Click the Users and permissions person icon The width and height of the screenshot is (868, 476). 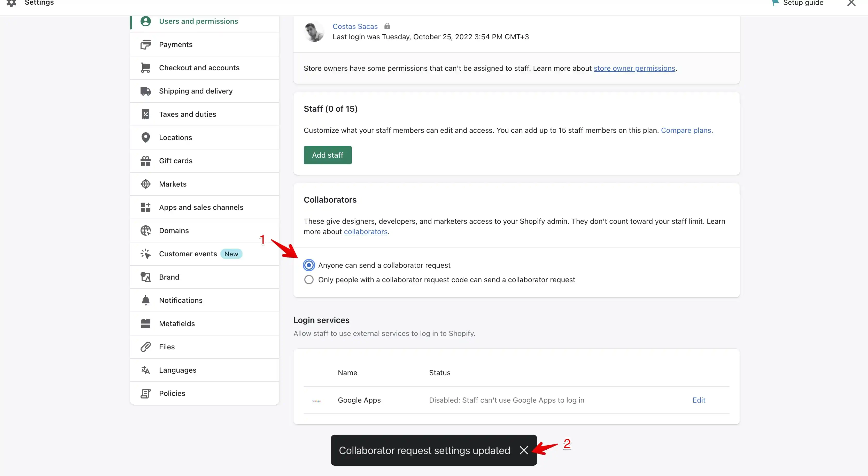tap(145, 21)
